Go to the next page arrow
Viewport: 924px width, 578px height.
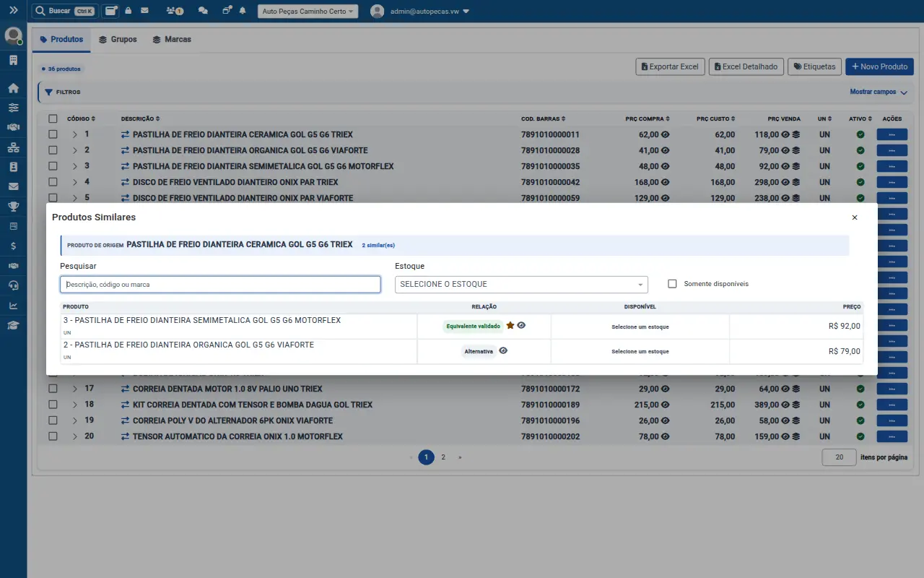460,457
